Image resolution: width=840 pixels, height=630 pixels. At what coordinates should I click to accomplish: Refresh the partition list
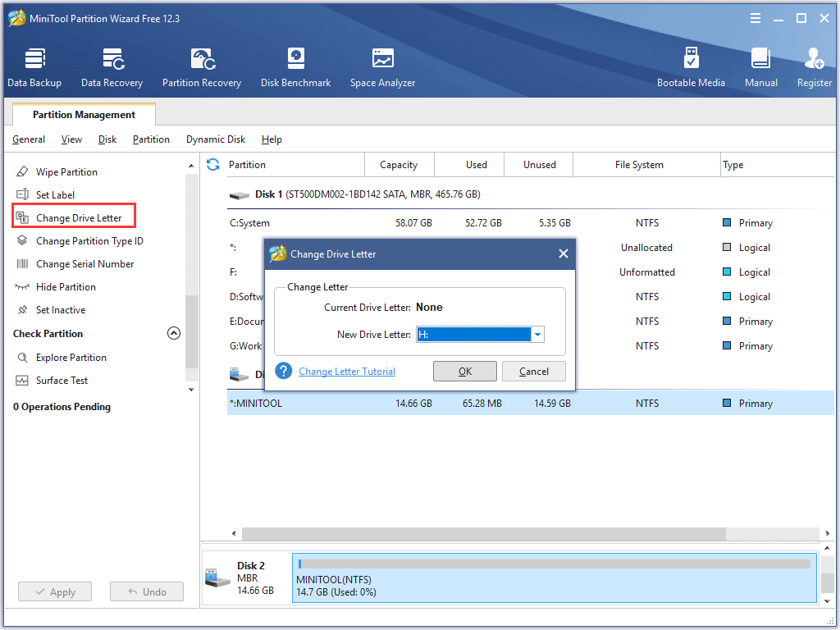212,164
